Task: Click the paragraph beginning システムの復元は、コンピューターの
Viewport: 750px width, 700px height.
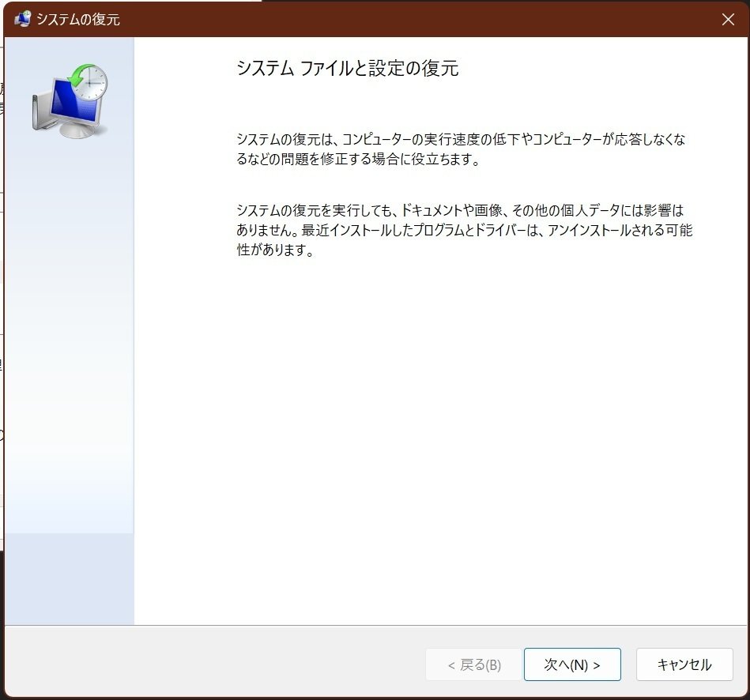Action: coord(461,149)
